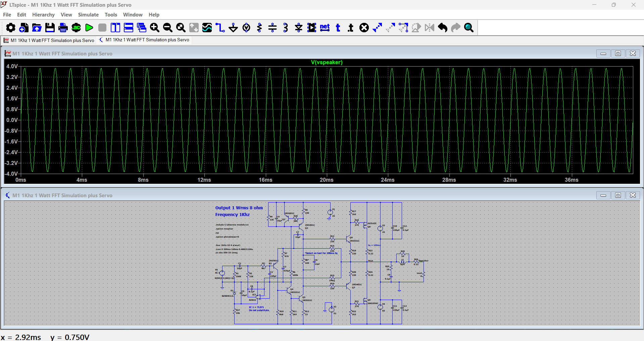Screen dimensions: 644x341
Task: Maximize the schematic sub-window
Action: click(618, 195)
